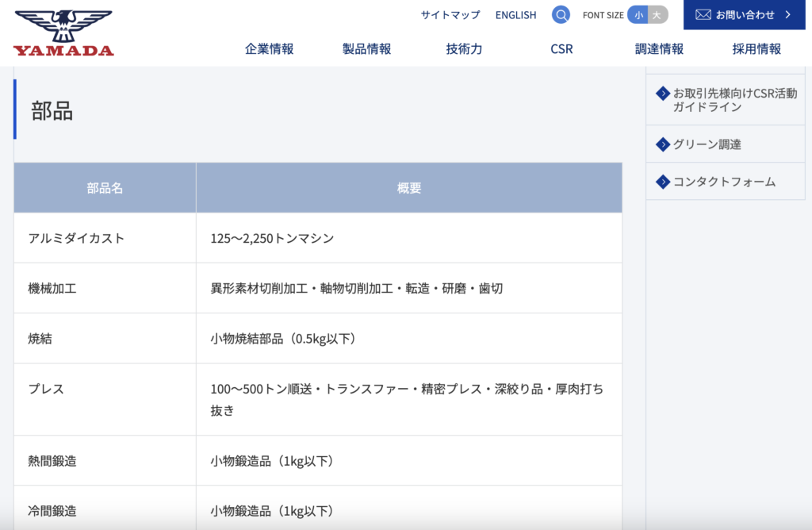812x530 pixels.
Task: Expand the 技術力 navigation item
Action: coord(464,49)
